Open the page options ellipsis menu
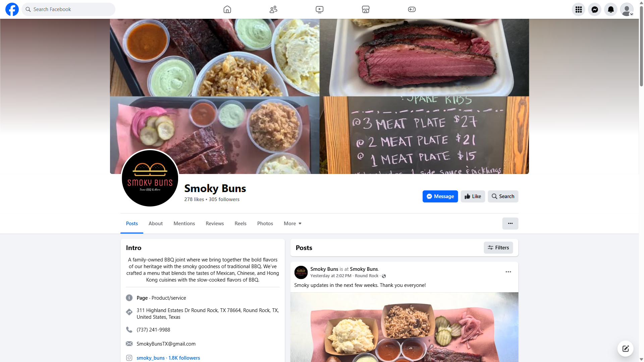The image size is (644, 362). (510, 224)
